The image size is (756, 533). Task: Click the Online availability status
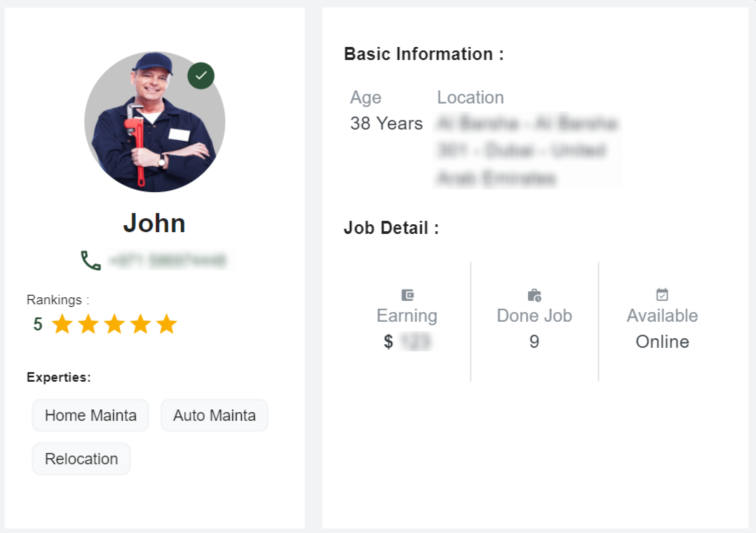pyautogui.click(x=662, y=341)
